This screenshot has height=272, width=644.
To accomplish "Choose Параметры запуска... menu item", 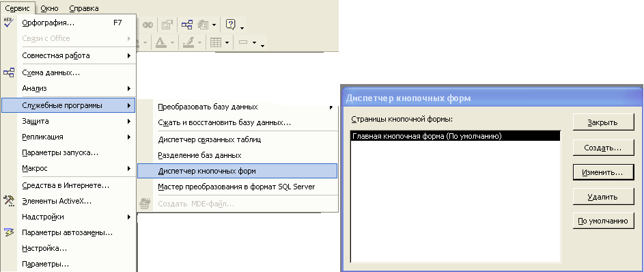I will tap(68, 152).
